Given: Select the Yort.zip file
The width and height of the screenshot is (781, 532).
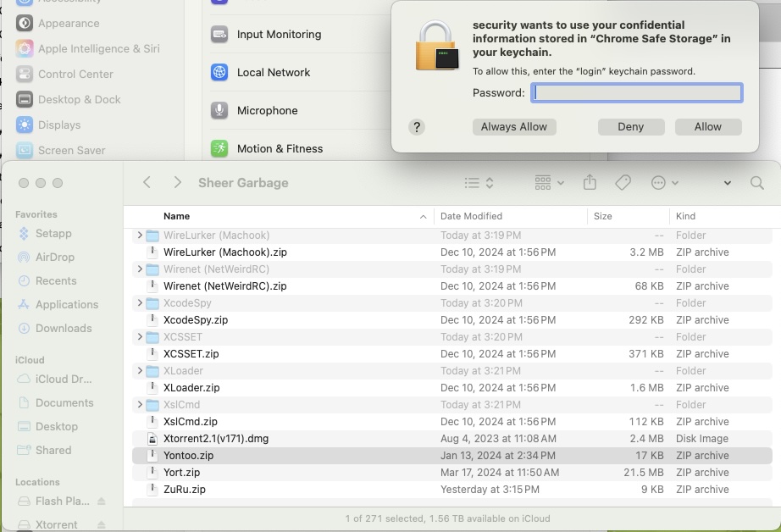Looking at the screenshot, I should point(181,473).
